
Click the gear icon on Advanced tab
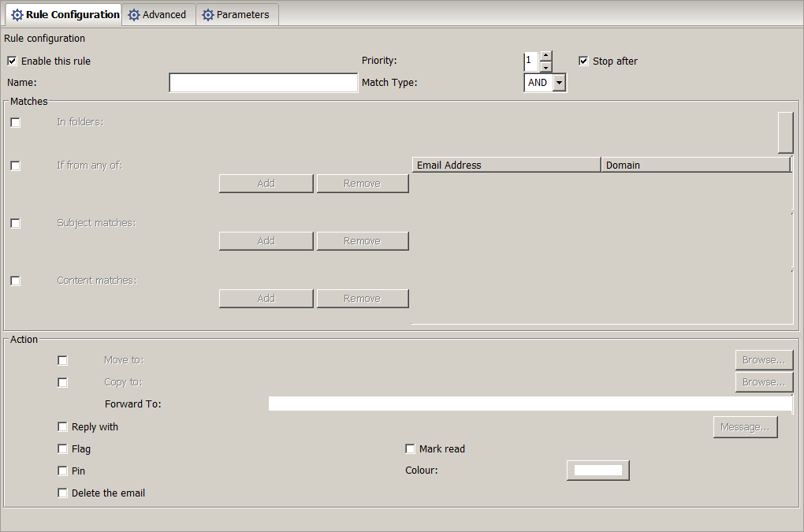134,15
